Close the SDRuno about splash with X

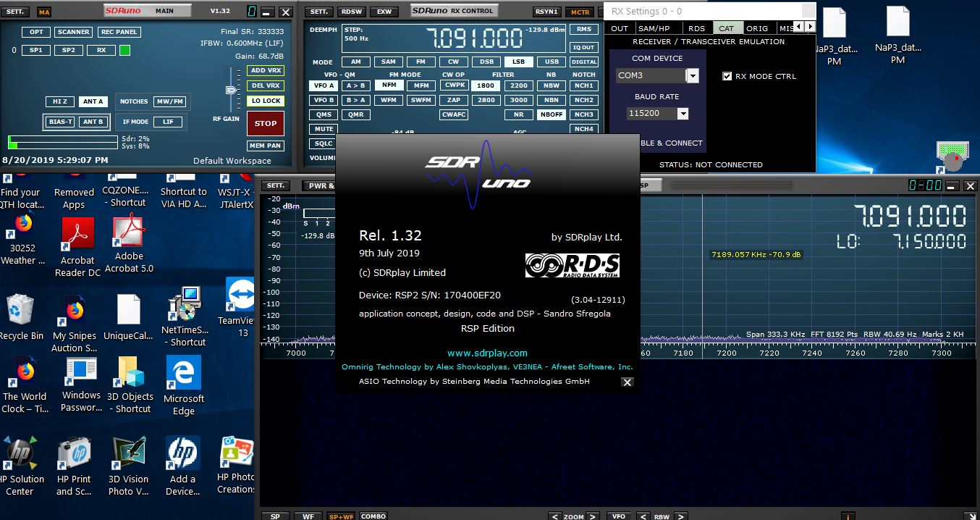[x=627, y=382]
